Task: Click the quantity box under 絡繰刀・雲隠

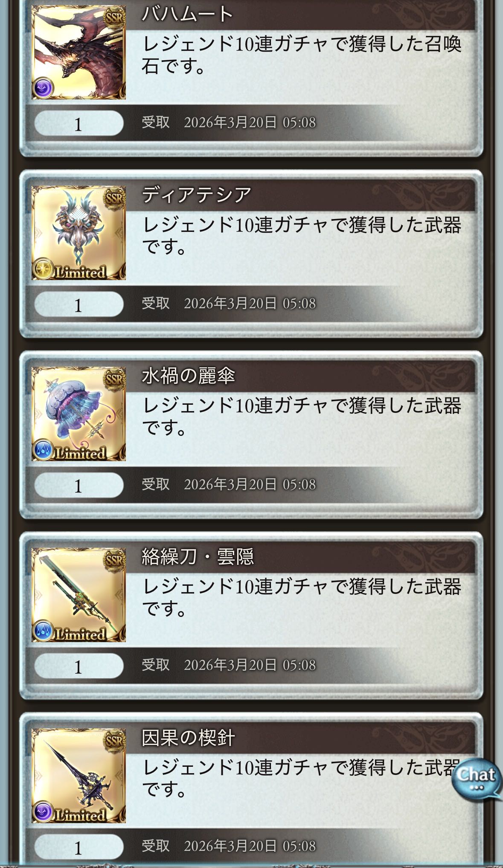Action: coord(79,666)
